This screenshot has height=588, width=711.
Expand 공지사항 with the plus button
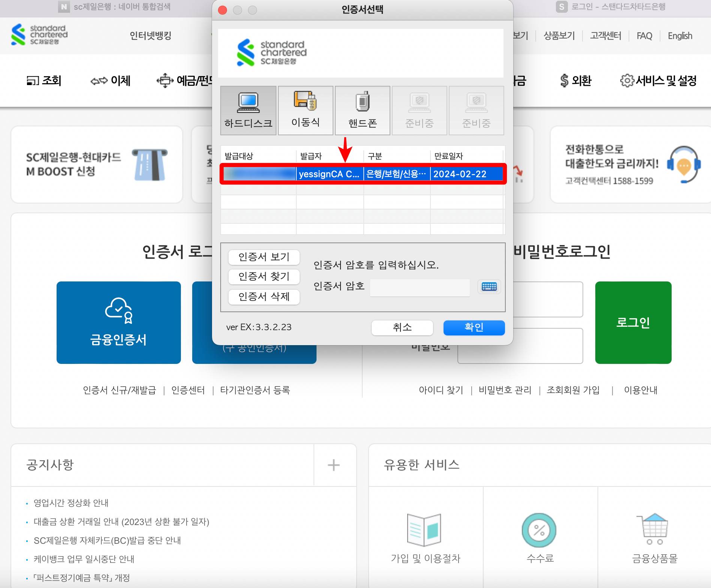tap(334, 465)
